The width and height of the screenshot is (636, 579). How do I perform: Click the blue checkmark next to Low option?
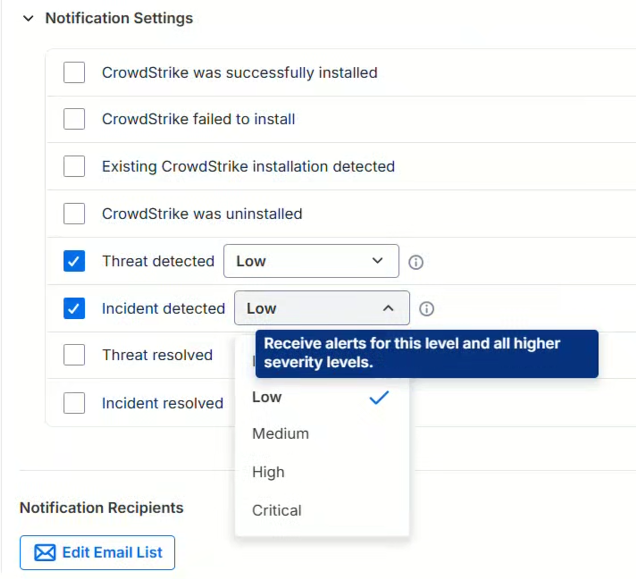pyautogui.click(x=379, y=398)
